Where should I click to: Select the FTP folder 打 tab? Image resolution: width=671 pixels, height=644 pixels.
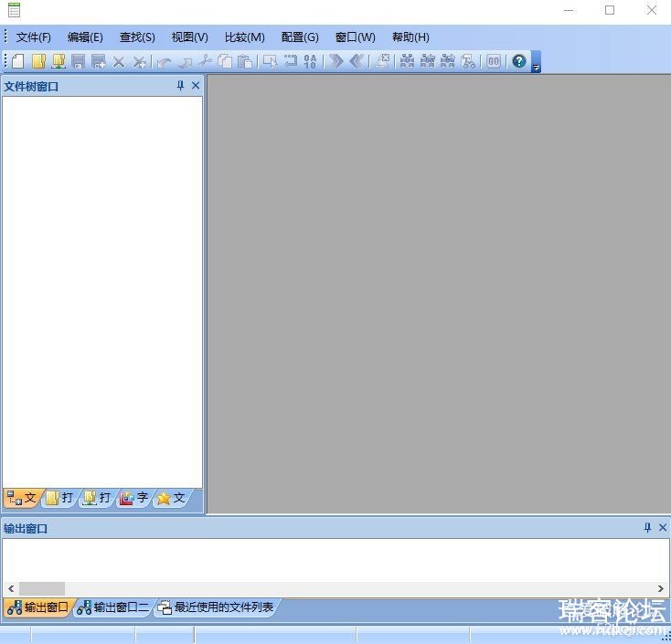pyautogui.click(x=97, y=498)
